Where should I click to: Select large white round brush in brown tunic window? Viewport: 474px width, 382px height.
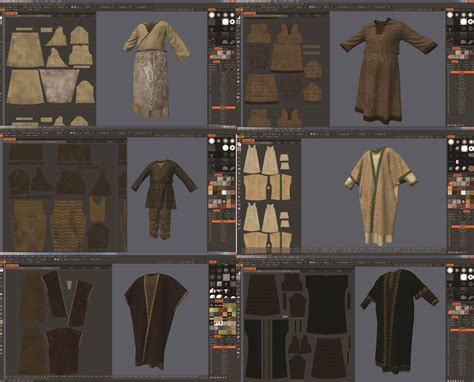coord(450,15)
